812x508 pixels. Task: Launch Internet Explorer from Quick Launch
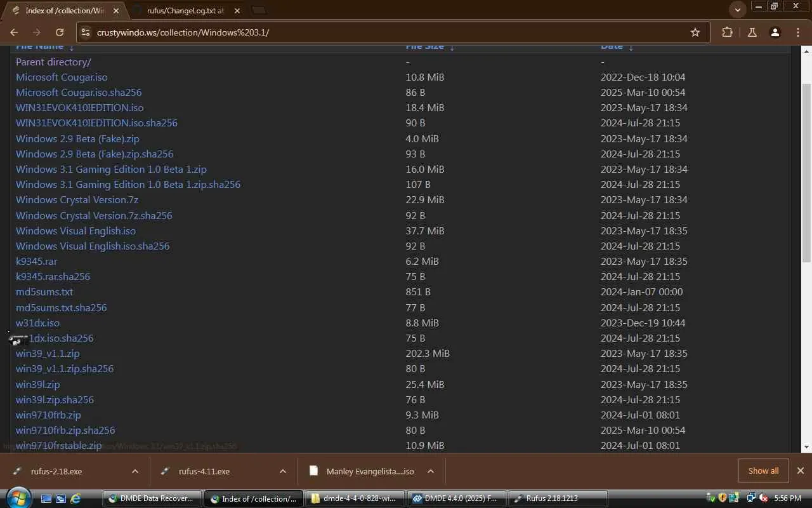pos(75,498)
